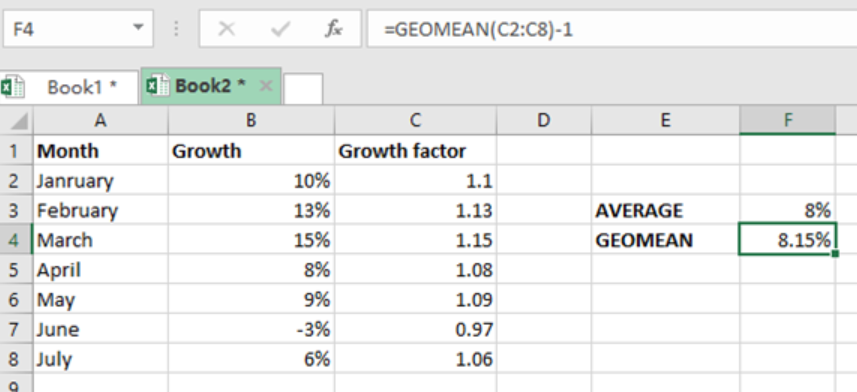Click the Excel icon on the Book1 tab
This screenshot has height=392, width=857.
13,87
